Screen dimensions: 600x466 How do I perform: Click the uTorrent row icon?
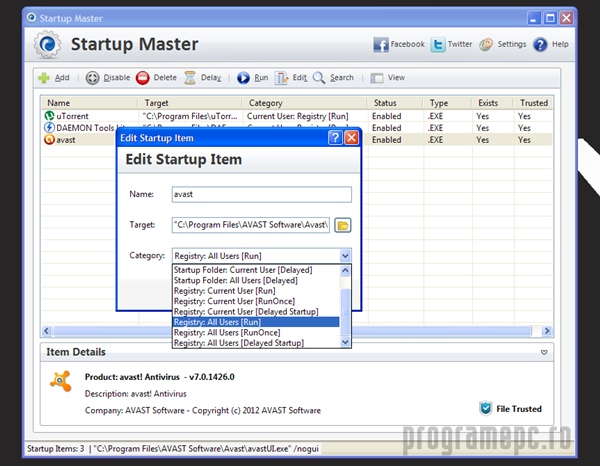(x=49, y=116)
